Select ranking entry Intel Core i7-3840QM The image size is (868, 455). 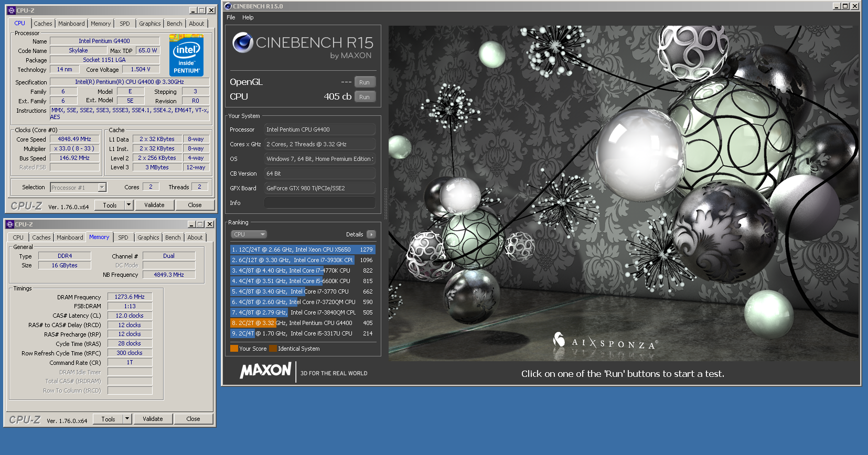pyautogui.click(x=303, y=312)
